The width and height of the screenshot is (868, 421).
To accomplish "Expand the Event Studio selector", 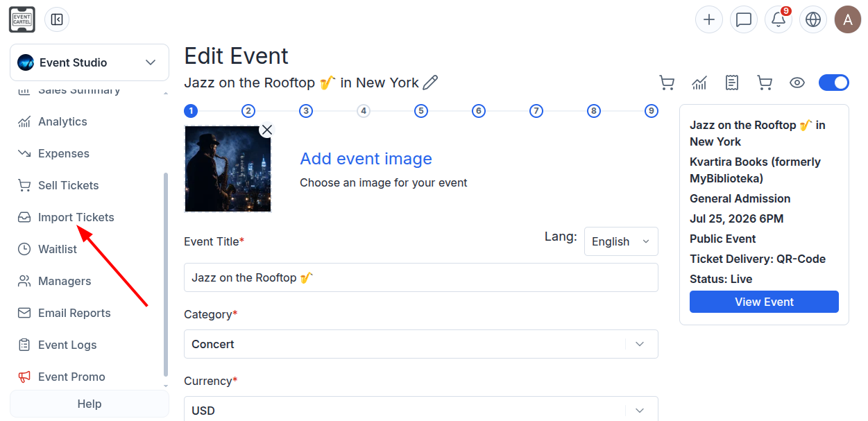I will click(x=90, y=62).
